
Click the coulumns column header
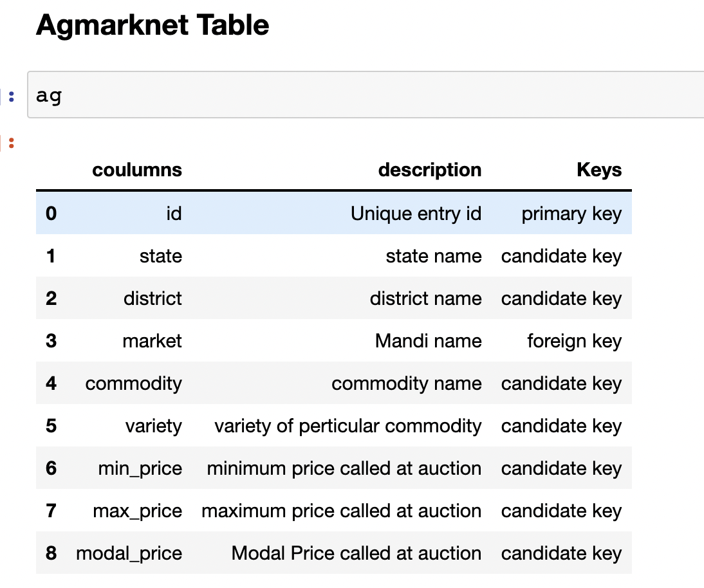point(137,170)
